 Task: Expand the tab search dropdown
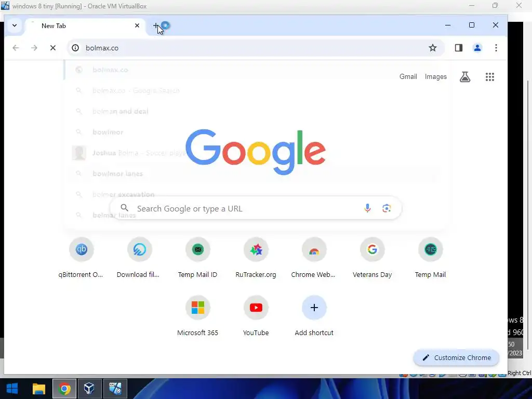point(14,25)
